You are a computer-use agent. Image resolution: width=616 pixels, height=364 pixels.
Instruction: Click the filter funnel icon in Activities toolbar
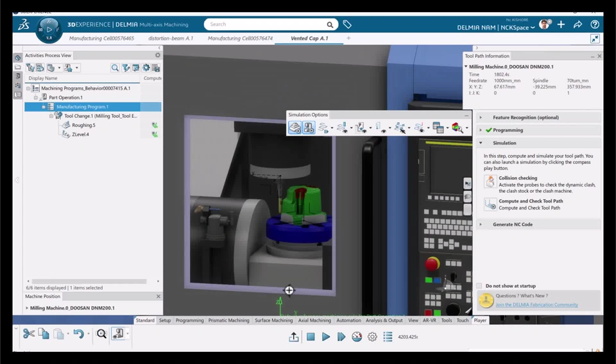coord(126,68)
